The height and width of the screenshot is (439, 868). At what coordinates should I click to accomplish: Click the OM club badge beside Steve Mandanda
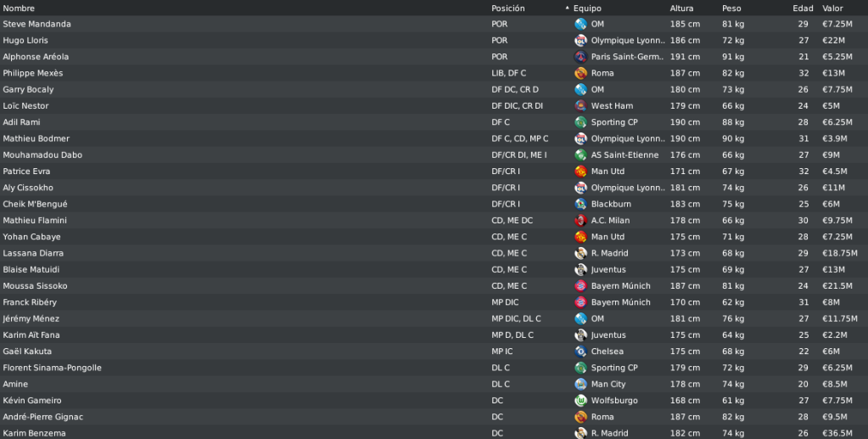(580, 25)
